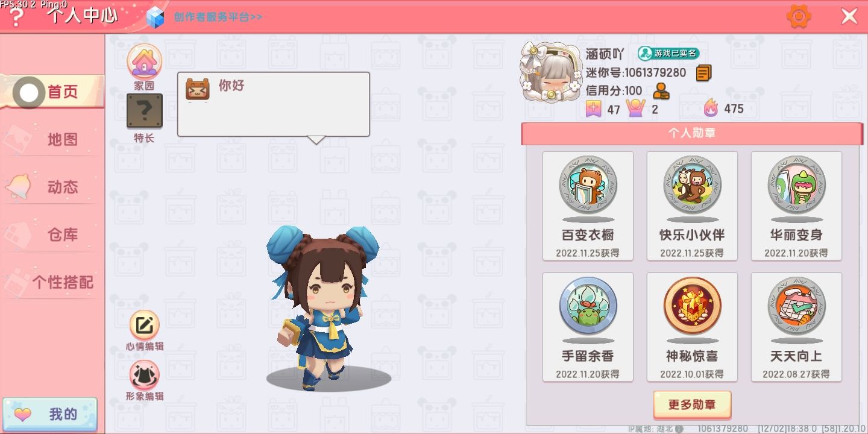Click the 我的 button
The image size is (868, 434).
tap(49, 415)
